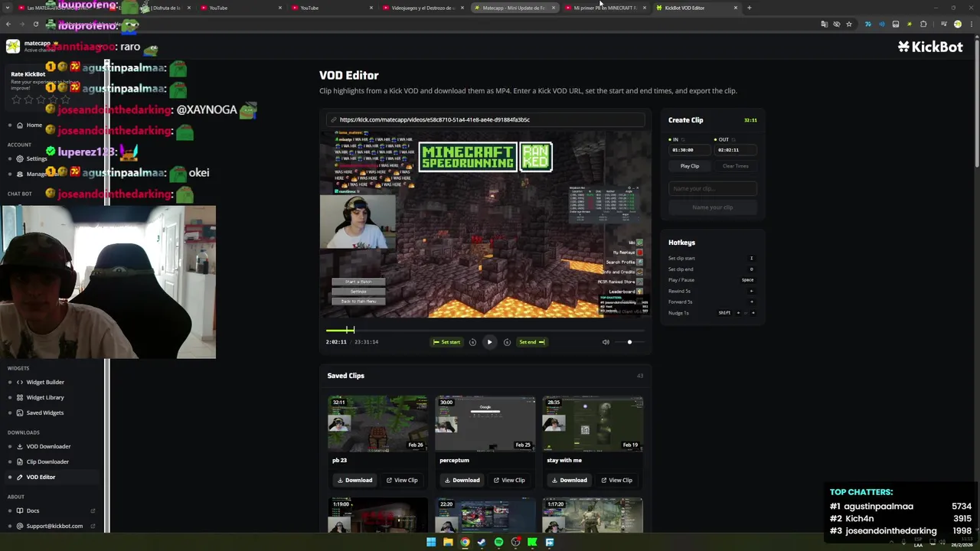980x551 pixels.
Task: Open Steam from the taskbar
Action: click(x=482, y=542)
